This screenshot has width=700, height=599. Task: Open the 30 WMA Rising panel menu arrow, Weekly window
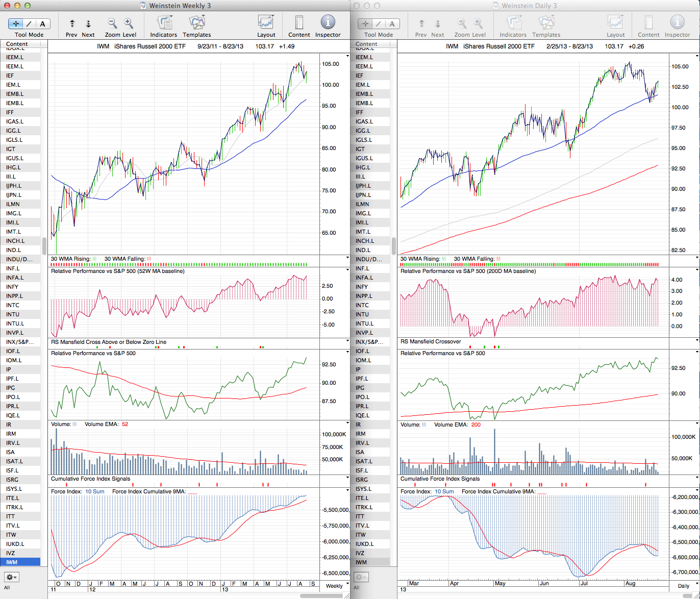[347, 258]
